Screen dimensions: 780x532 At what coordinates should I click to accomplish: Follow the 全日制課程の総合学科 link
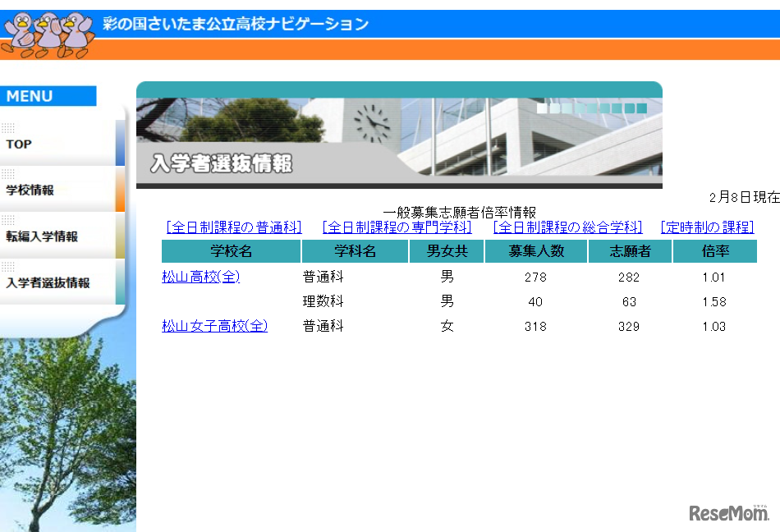(567, 227)
